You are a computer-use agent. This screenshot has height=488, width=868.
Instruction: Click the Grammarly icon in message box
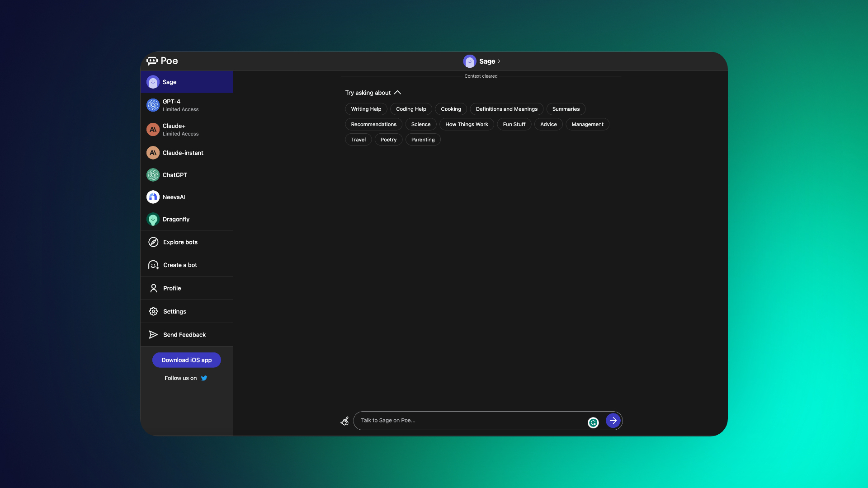pyautogui.click(x=593, y=422)
